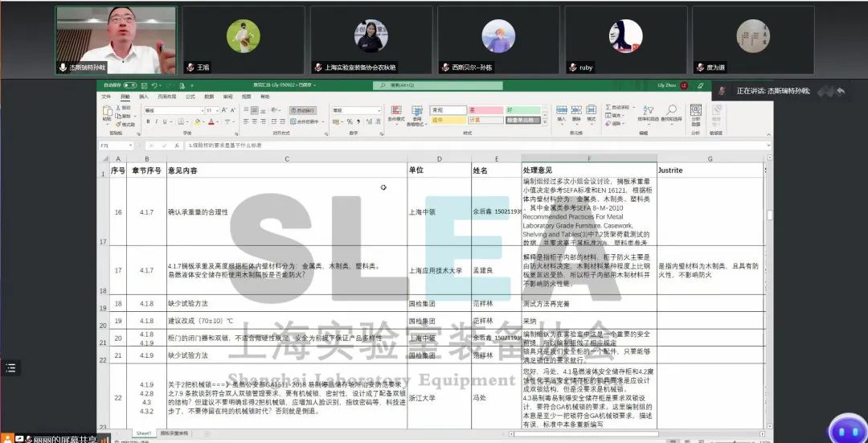Select ruby's participant video tile

625,39
